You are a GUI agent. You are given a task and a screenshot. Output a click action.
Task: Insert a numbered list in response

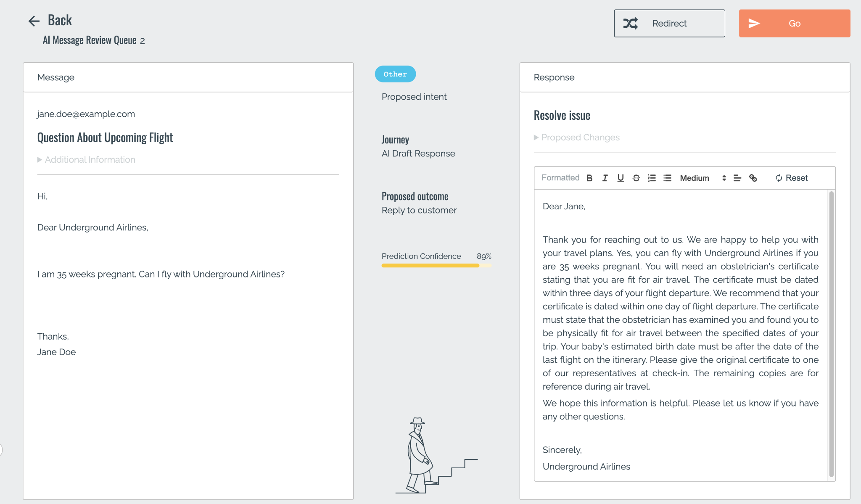coord(652,178)
